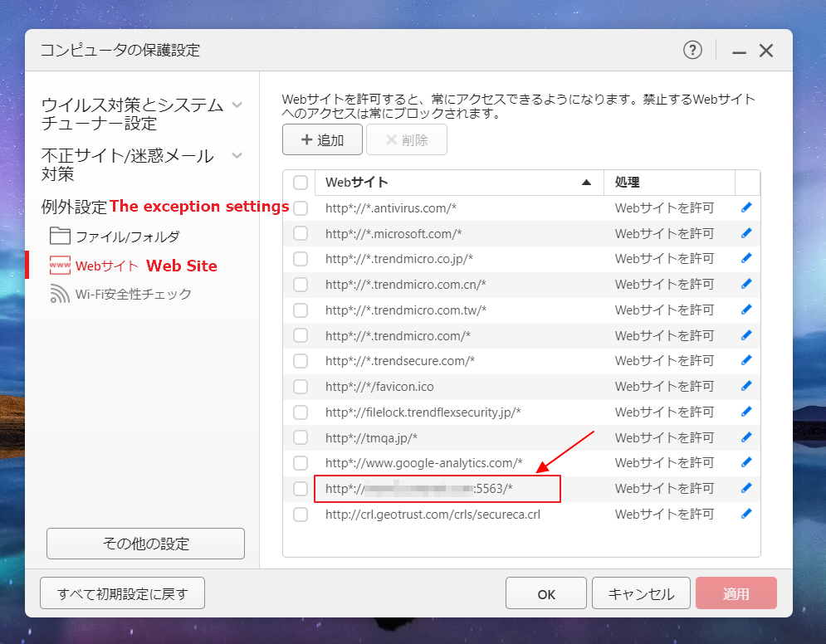Open その他の設定 at the bottom left
This screenshot has width=826, height=644.
coord(145,543)
